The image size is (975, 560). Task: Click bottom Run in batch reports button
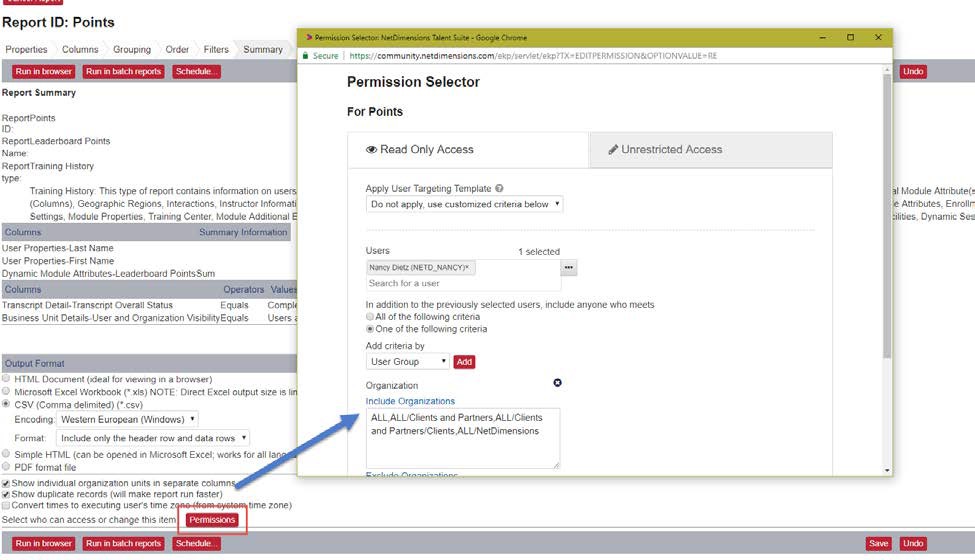[x=124, y=543]
